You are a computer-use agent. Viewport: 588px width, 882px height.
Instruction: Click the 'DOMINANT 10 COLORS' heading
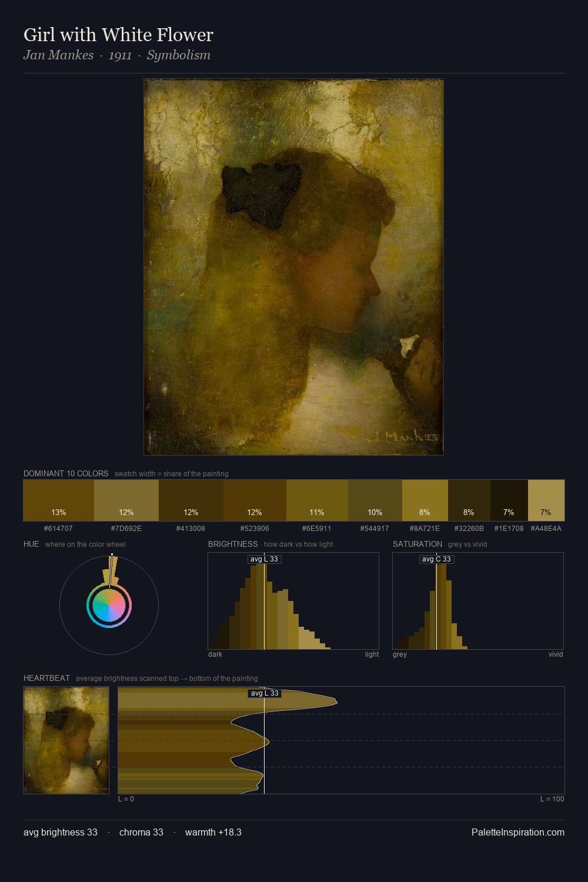[66, 473]
